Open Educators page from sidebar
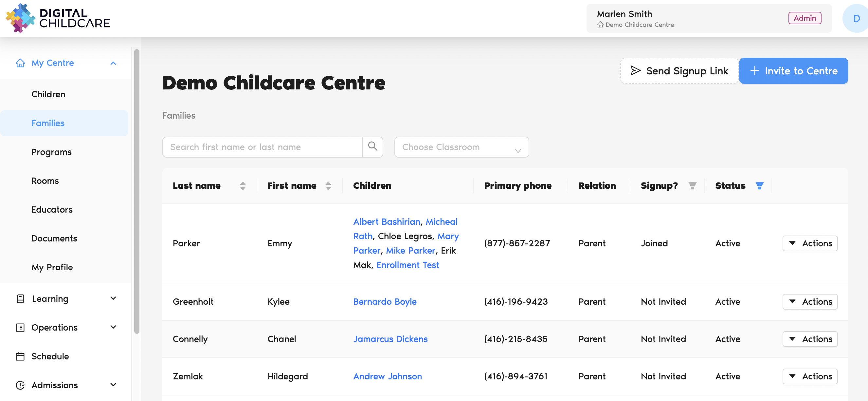The width and height of the screenshot is (868, 401). (x=52, y=209)
